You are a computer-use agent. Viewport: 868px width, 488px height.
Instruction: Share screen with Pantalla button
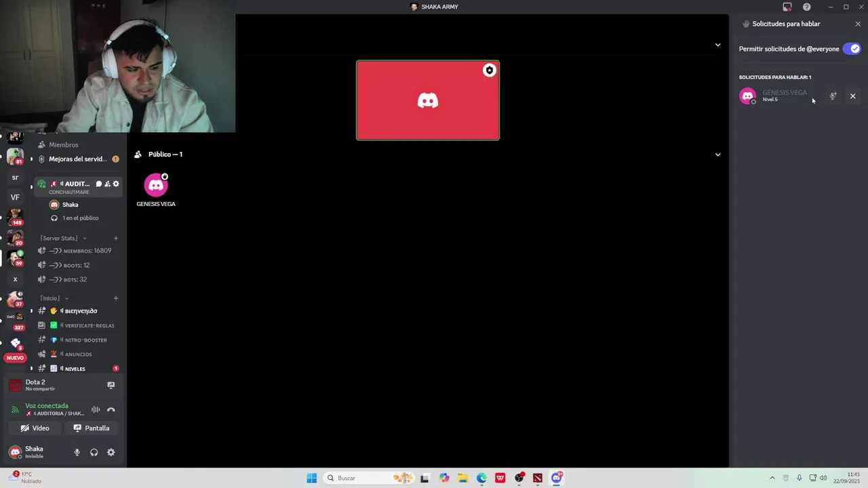pos(91,428)
